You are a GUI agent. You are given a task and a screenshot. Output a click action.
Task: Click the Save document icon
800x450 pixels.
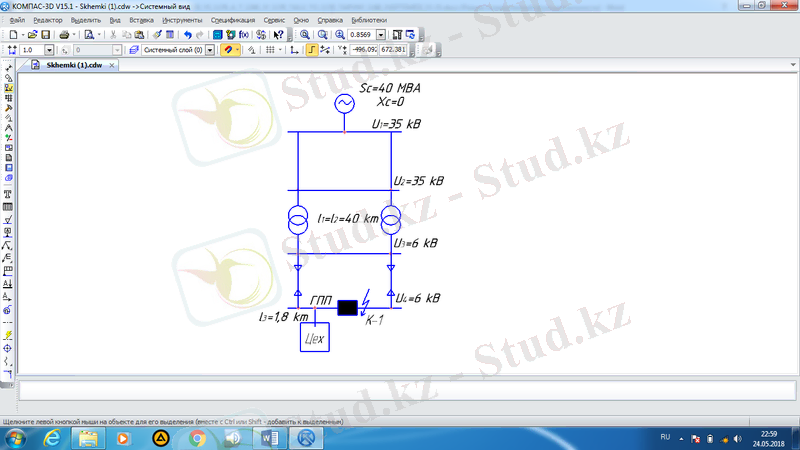pos(46,34)
